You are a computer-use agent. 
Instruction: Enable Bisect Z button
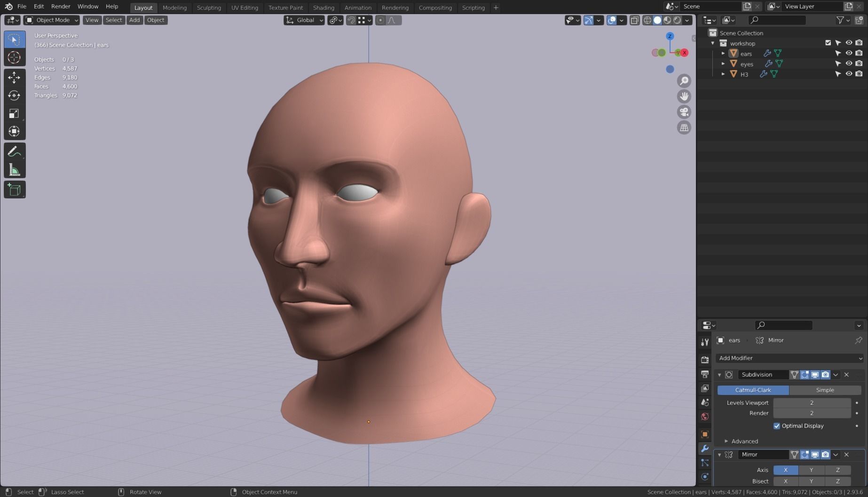pyautogui.click(x=837, y=481)
